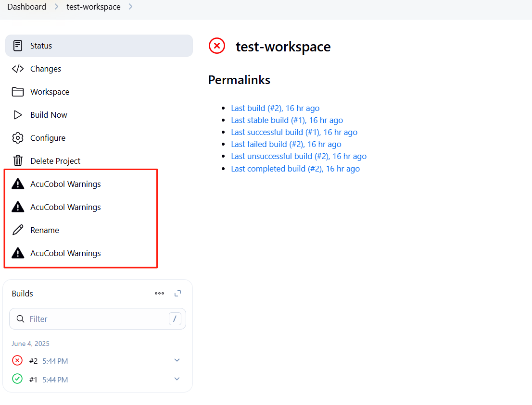Click the Status page icon in sidebar
This screenshot has height=405, width=532.
click(x=18, y=46)
